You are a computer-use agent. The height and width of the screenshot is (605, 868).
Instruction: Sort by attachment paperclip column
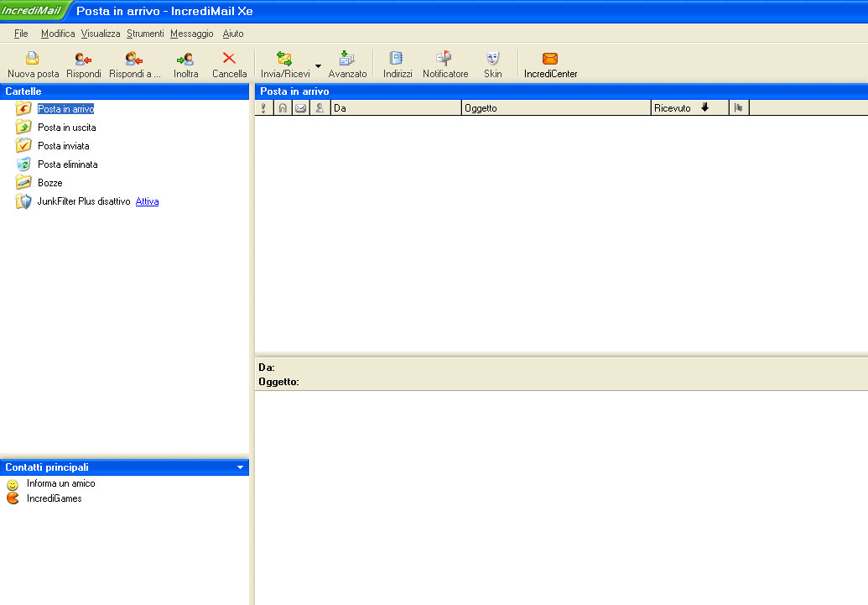pyautogui.click(x=283, y=108)
